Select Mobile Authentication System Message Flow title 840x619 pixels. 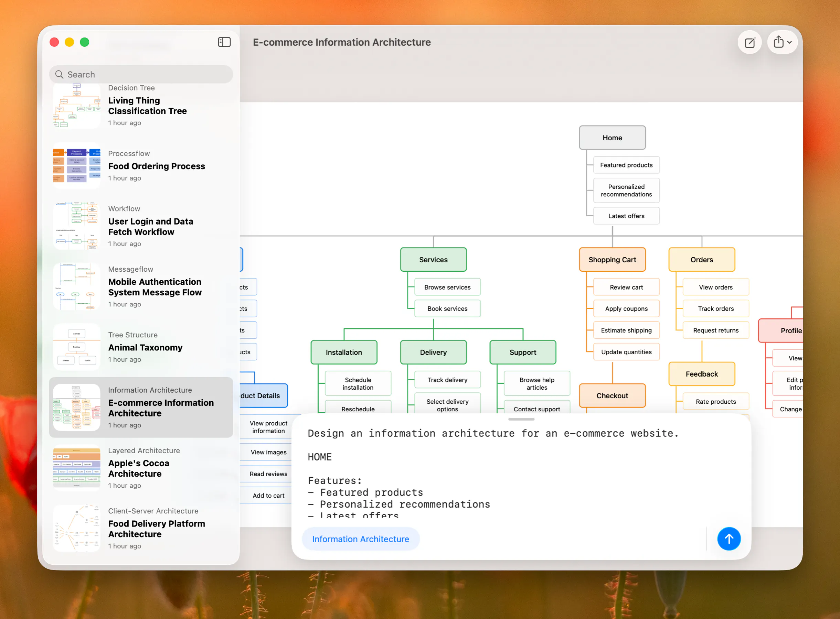click(x=155, y=287)
